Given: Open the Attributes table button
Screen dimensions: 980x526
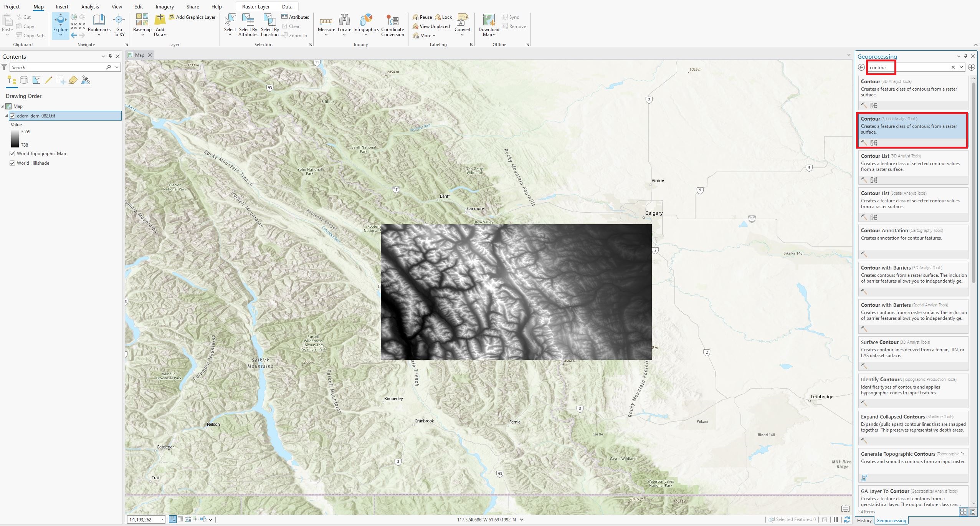Looking at the screenshot, I should (295, 17).
